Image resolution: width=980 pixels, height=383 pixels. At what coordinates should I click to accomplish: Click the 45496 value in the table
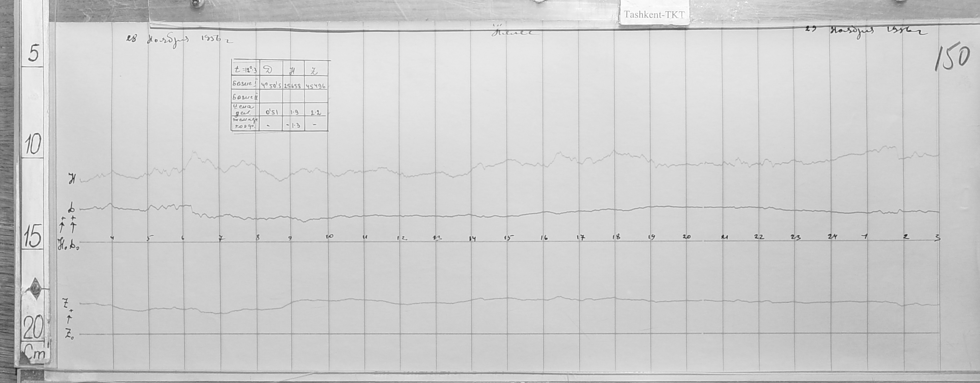(x=316, y=86)
